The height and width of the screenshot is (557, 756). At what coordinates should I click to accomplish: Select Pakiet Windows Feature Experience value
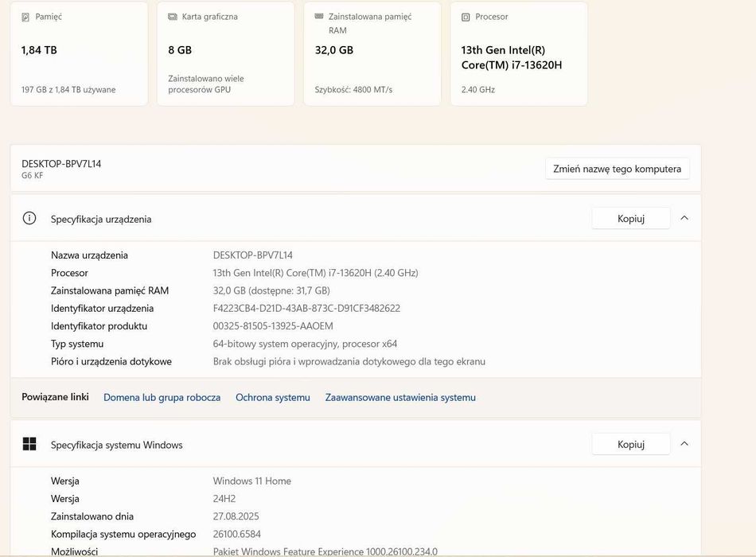click(325, 551)
